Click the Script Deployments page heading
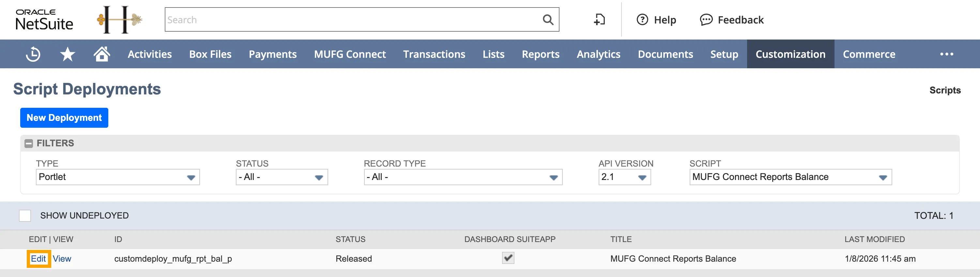The image size is (980, 277). tap(87, 89)
